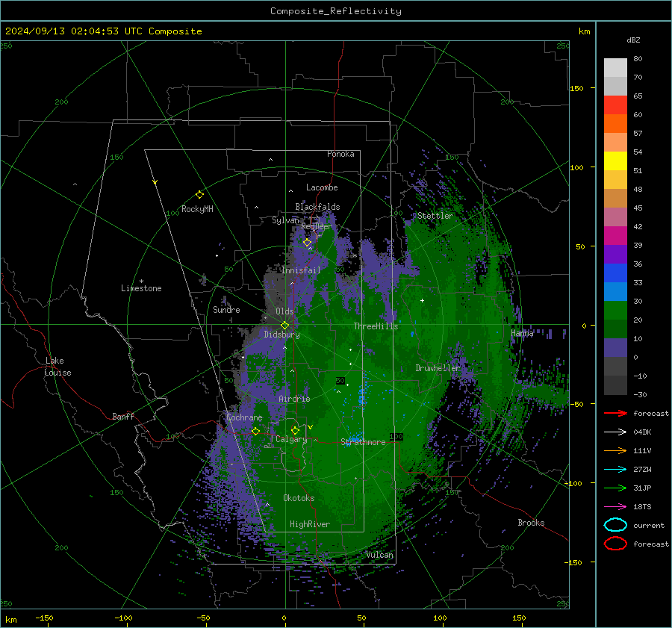
Task: Select the Sundre label
Action: point(226,310)
